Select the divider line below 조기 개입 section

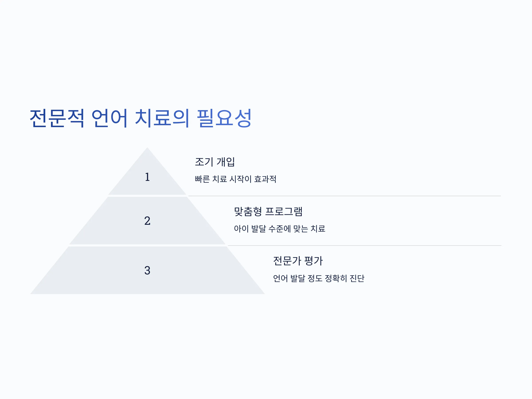click(x=344, y=196)
